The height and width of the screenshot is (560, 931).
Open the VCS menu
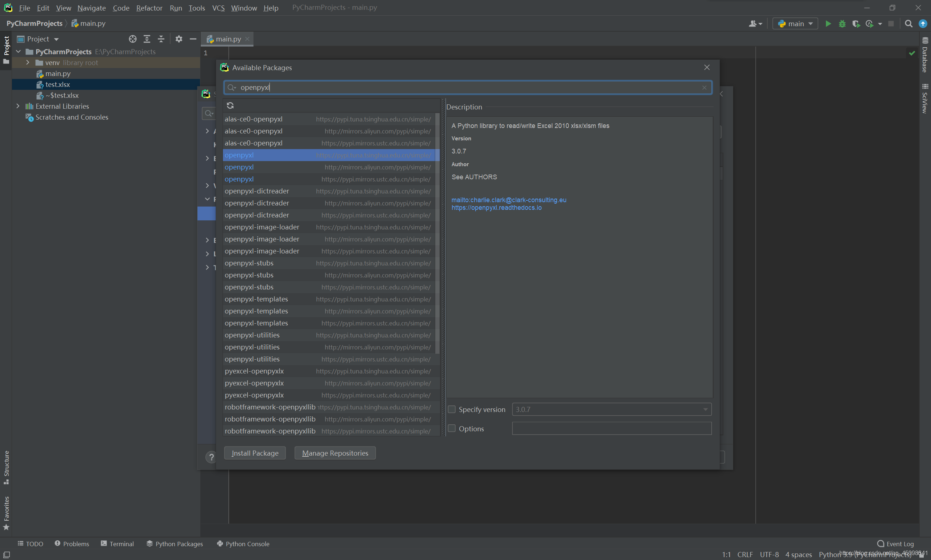coord(218,8)
